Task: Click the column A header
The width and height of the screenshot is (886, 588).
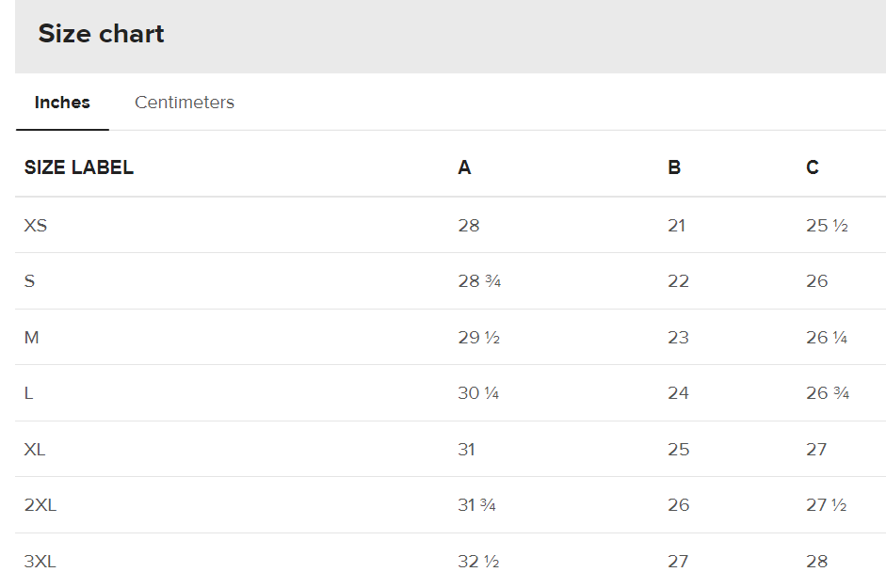Action: point(464,167)
